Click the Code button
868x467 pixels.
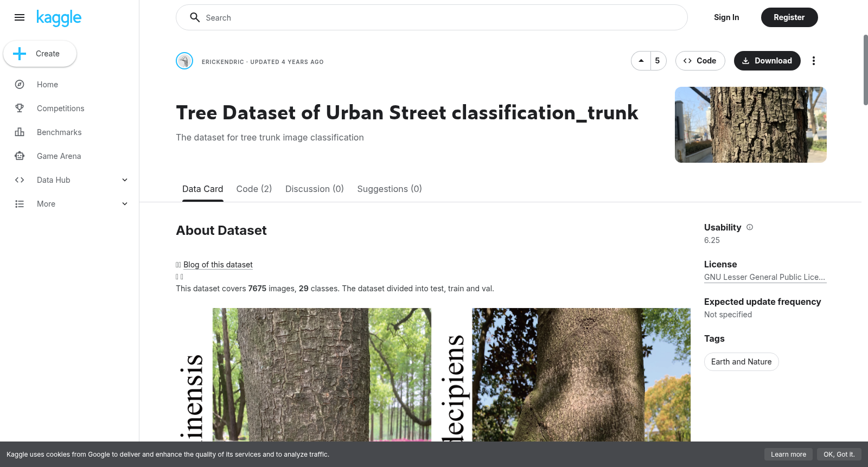[x=700, y=61]
